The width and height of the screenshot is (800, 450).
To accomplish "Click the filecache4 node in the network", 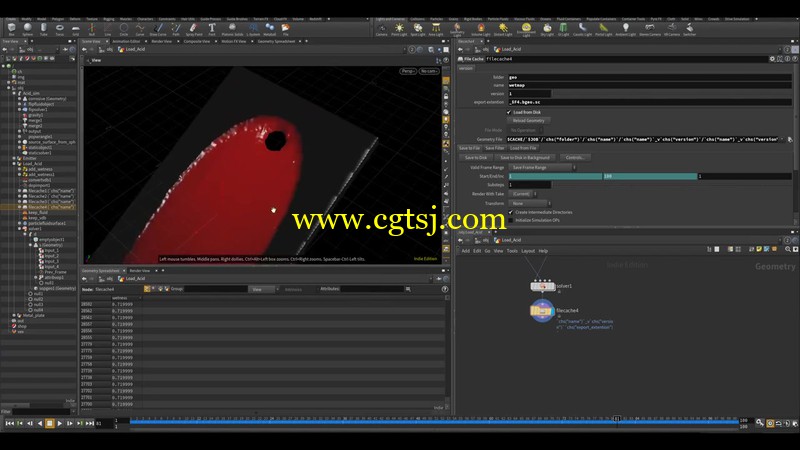I will click(x=542, y=311).
